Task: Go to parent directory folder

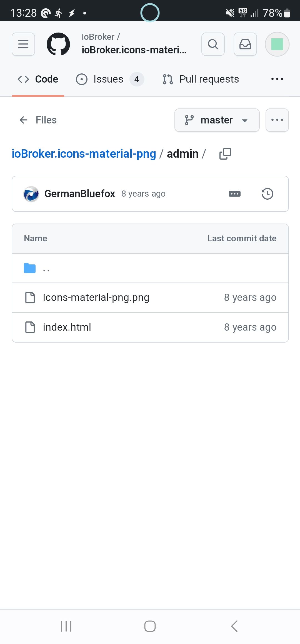Action: coord(46,269)
